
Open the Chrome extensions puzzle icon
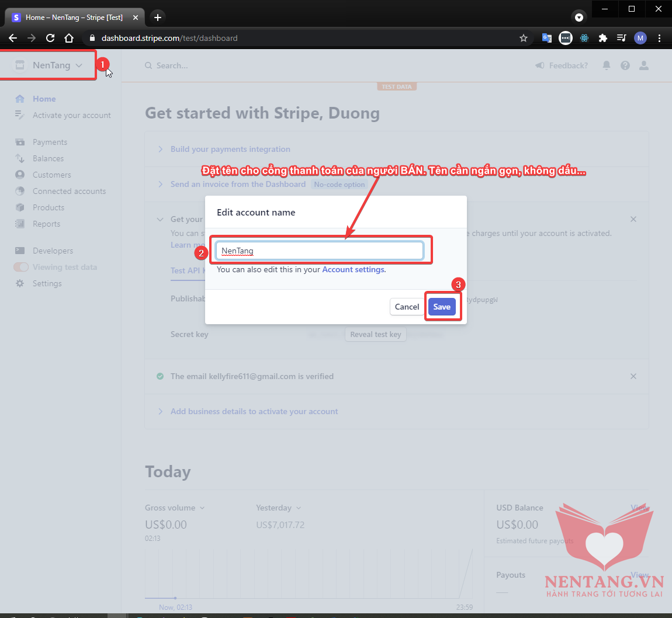603,38
